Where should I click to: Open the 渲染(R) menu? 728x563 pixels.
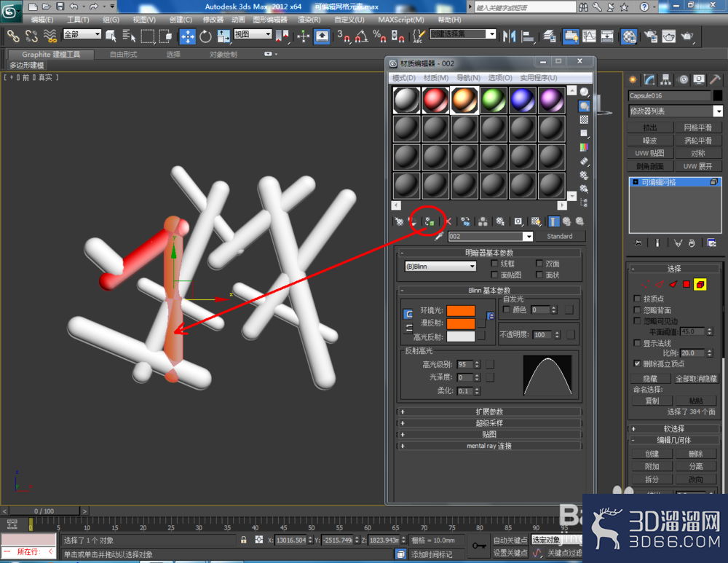(x=309, y=20)
